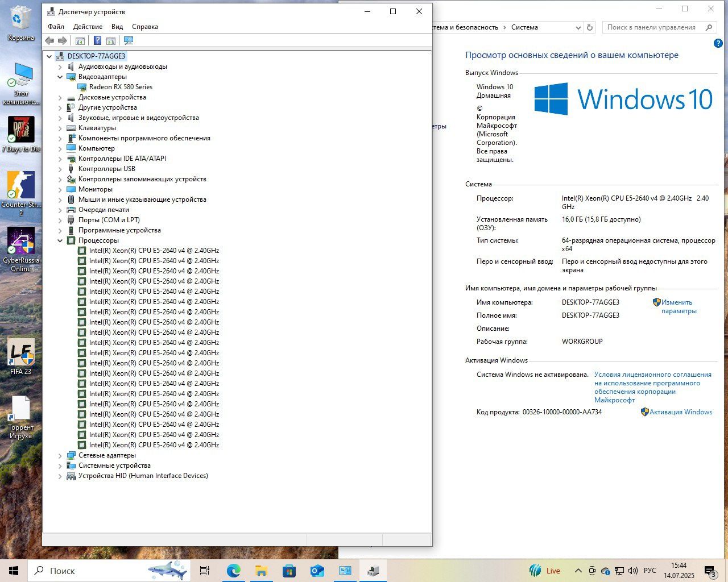728x582 pixels.
Task: Click the taskbar Поиск search box
Action: (109, 571)
